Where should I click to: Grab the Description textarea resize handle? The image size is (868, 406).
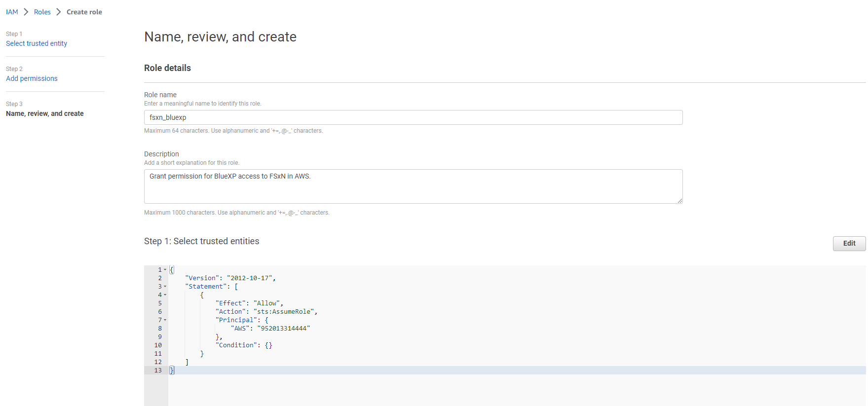679,200
